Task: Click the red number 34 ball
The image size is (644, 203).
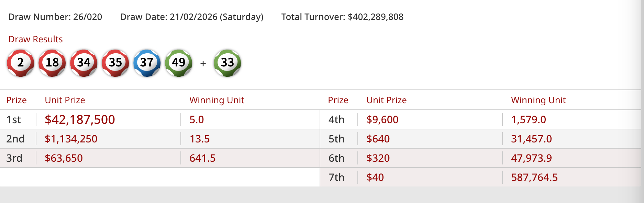Action: click(84, 63)
